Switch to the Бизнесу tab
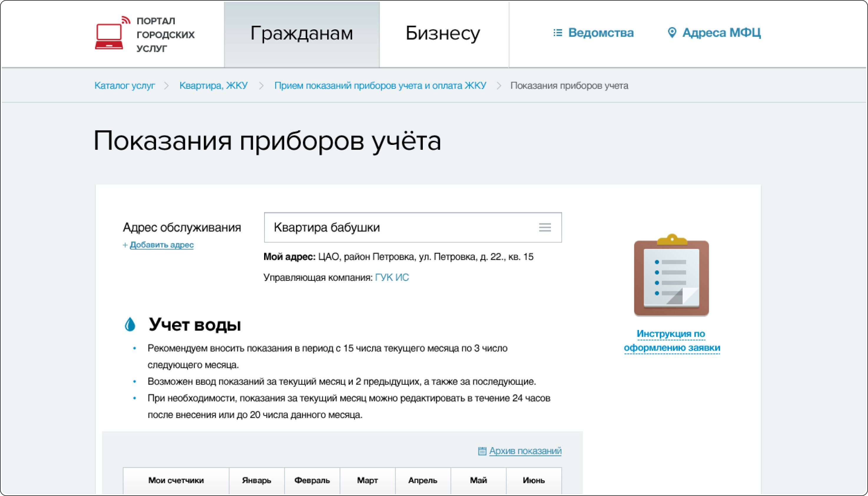Viewport: 868px width, 496px height. click(x=443, y=33)
